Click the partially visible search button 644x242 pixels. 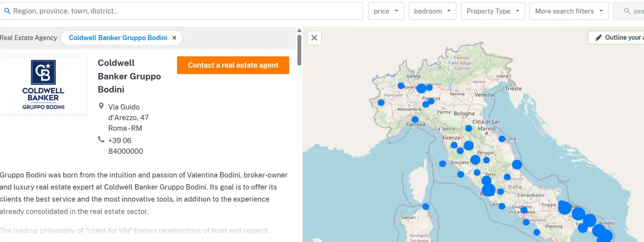click(628, 11)
